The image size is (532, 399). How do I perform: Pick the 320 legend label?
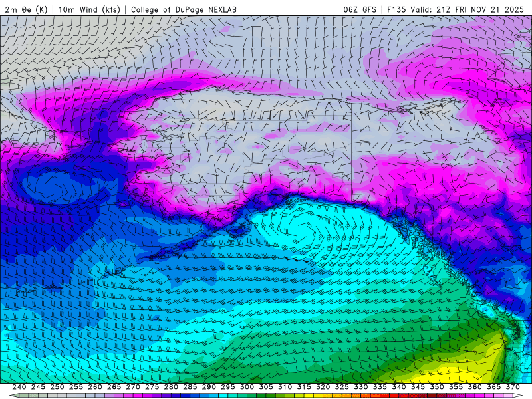tap(323, 387)
